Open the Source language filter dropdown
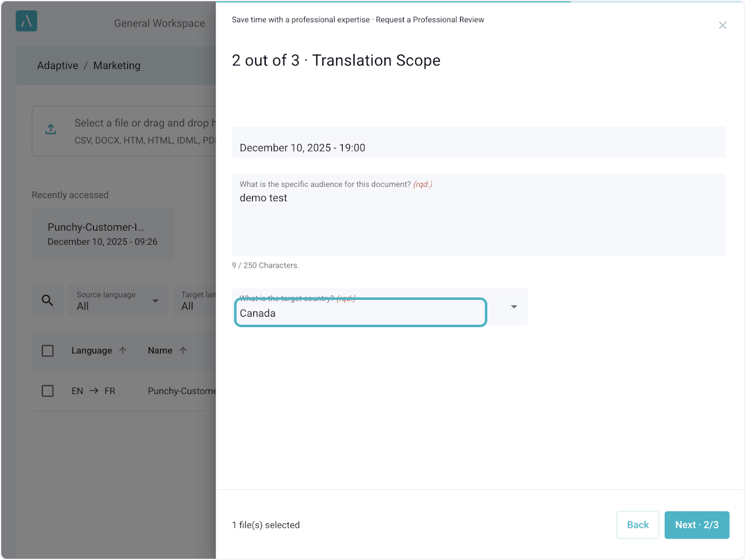 click(x=117, y=300)
